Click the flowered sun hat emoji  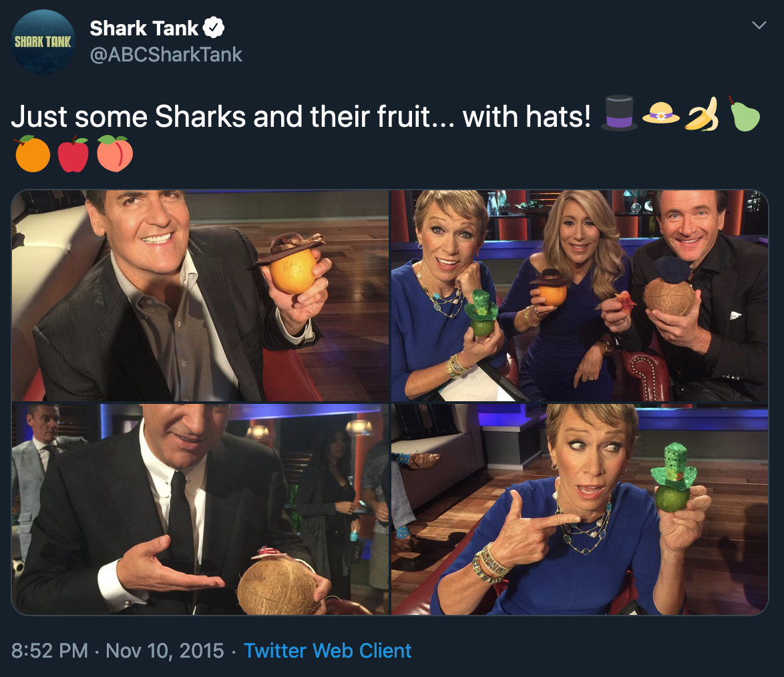pos(660,115)
